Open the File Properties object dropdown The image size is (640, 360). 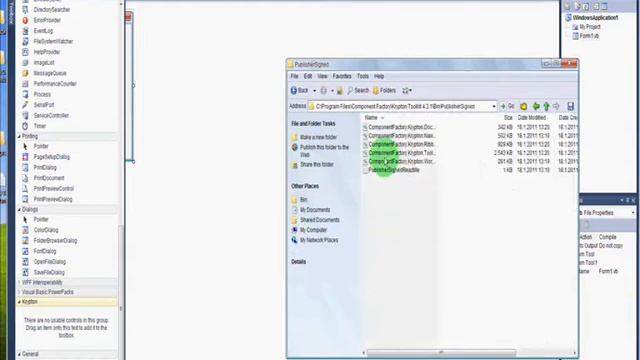click(x=633, y=213)
